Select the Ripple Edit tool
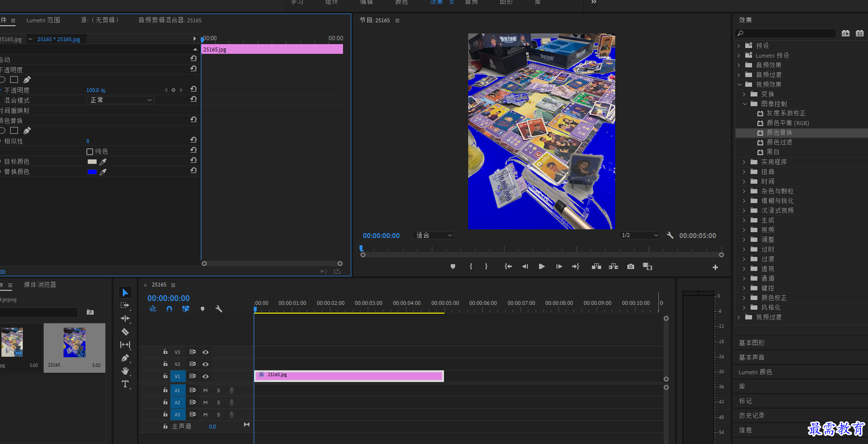Screen dimensions: 868x444 125,318
